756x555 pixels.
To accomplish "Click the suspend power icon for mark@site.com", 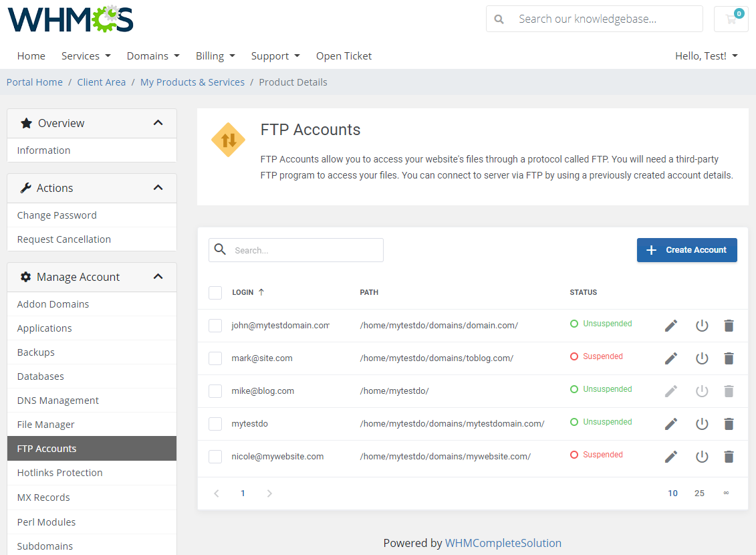I will (701, 358).
